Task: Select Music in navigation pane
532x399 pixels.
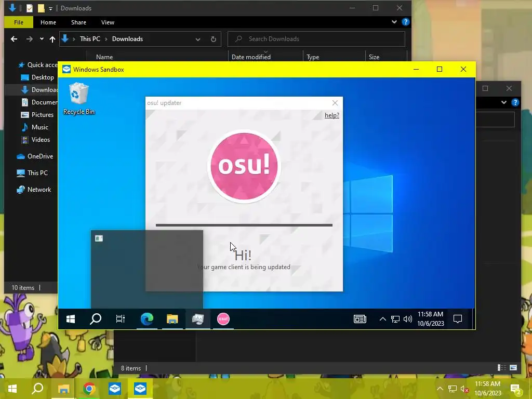Action: 35,127
